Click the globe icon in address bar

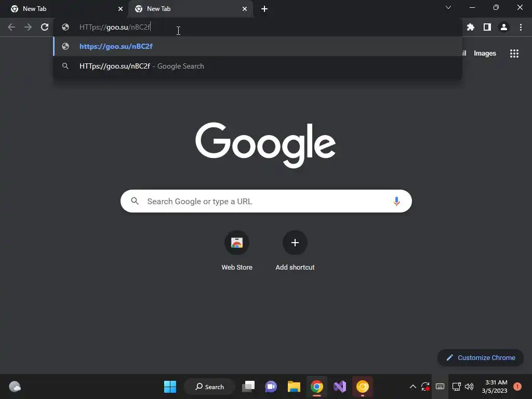[x=65, y=27]
